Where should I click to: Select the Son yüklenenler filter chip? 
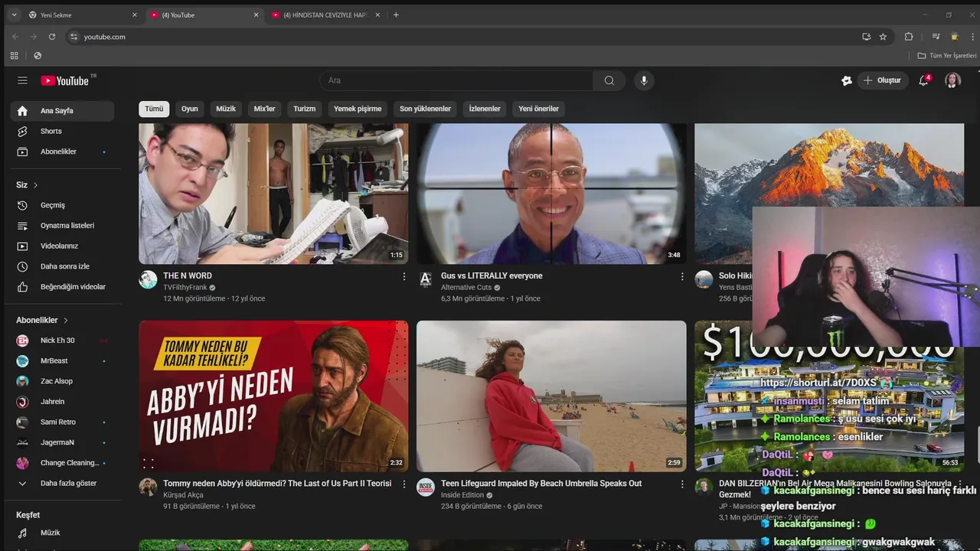pos(426,109)
